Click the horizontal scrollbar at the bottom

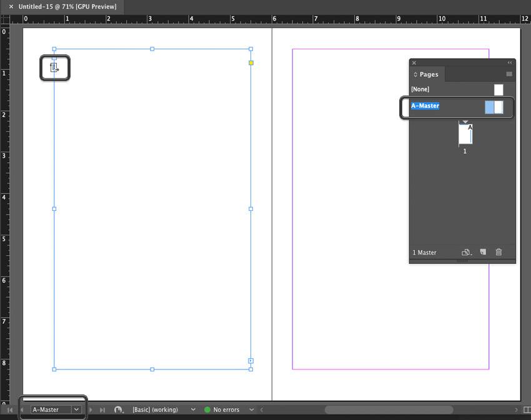387,409
